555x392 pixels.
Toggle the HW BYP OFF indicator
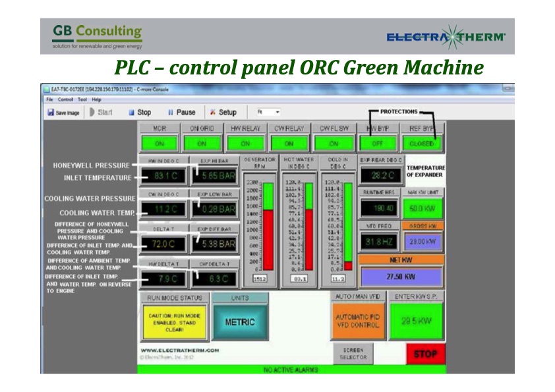click(378, 144)
